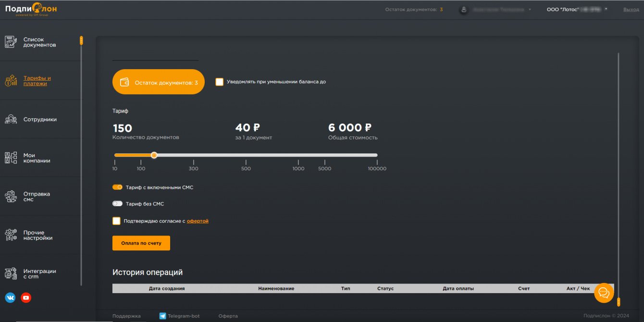This screenshot has width=644, height=322.
Task: Check the оферта agreement checkbox
Action: [116, 221]
